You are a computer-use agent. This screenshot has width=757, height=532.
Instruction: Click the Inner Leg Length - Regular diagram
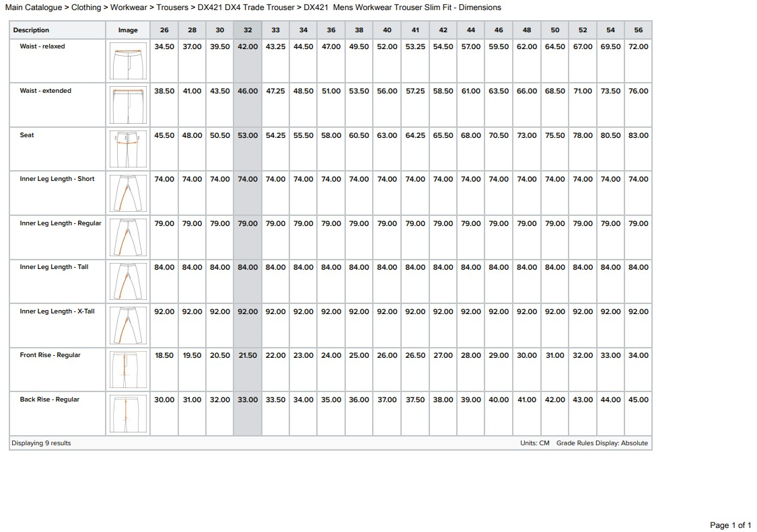[x=128, y=237]
